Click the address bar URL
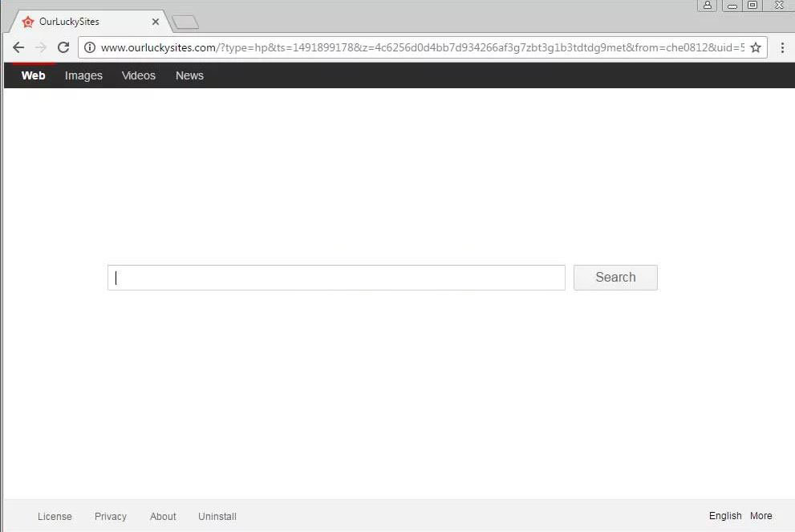This screenshot has width=795, height=532. (x=422, y=47)
